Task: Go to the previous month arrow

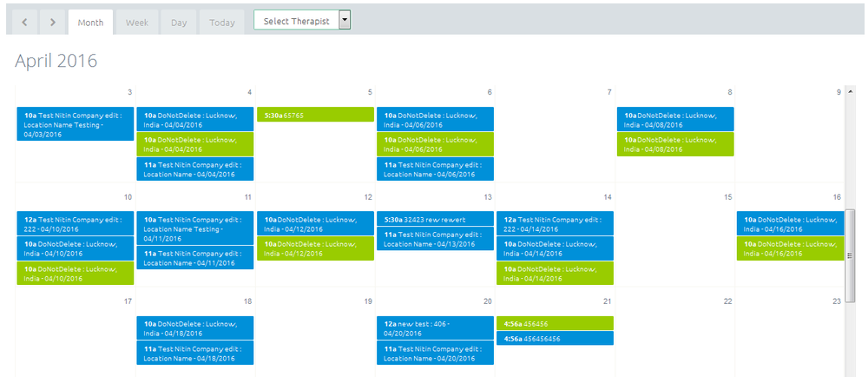Action: pyautogui.click(x=23, y=22)
